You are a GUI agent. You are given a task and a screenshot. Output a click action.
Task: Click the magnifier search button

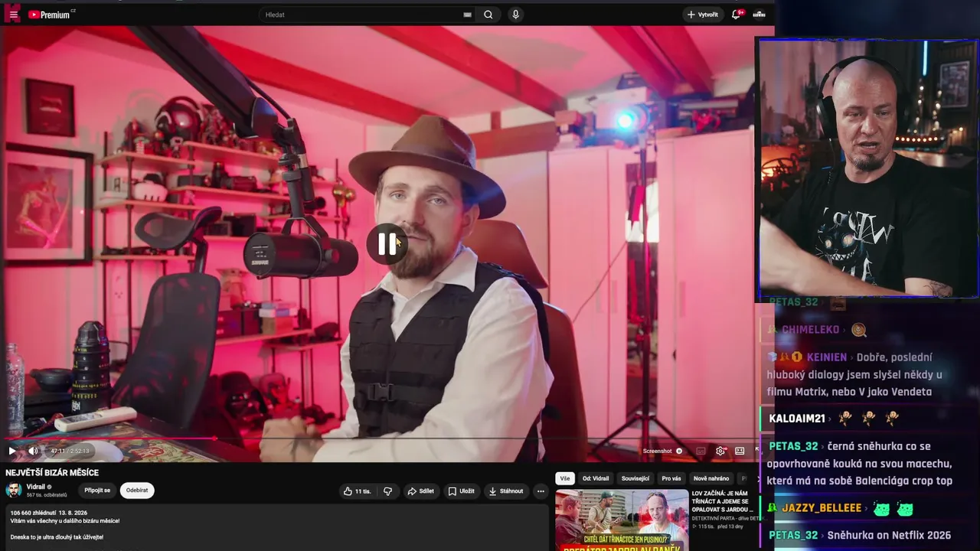pos(488,15)
